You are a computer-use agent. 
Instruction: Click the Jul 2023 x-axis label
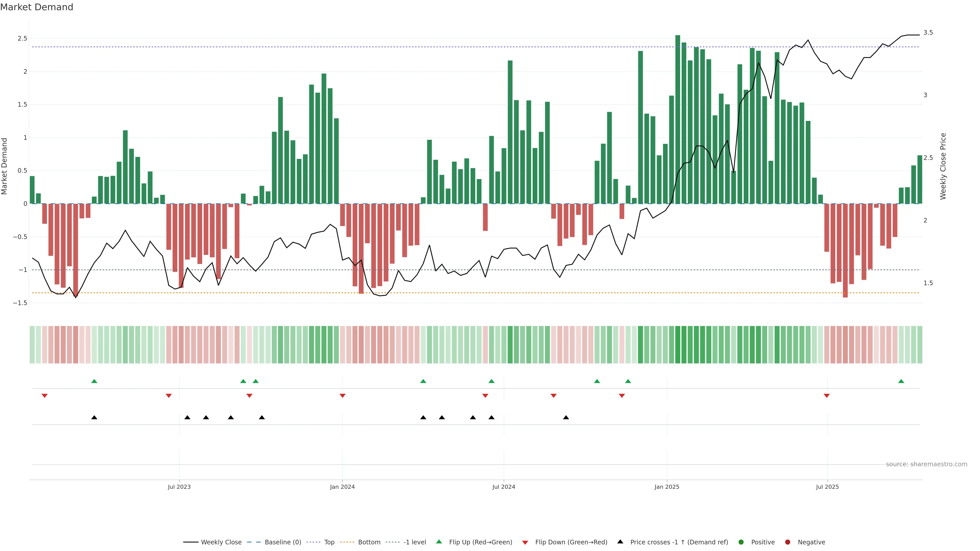tap(179, 487)
